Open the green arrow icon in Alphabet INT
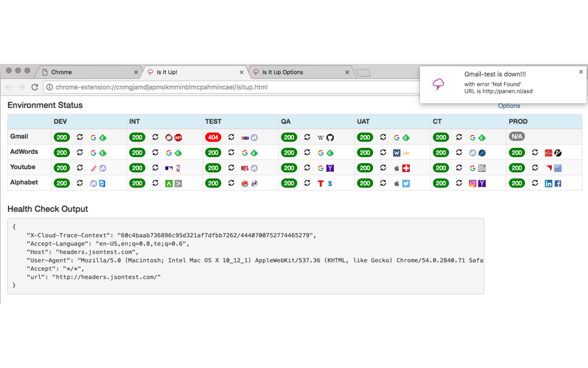 click(x=169, y=184)
